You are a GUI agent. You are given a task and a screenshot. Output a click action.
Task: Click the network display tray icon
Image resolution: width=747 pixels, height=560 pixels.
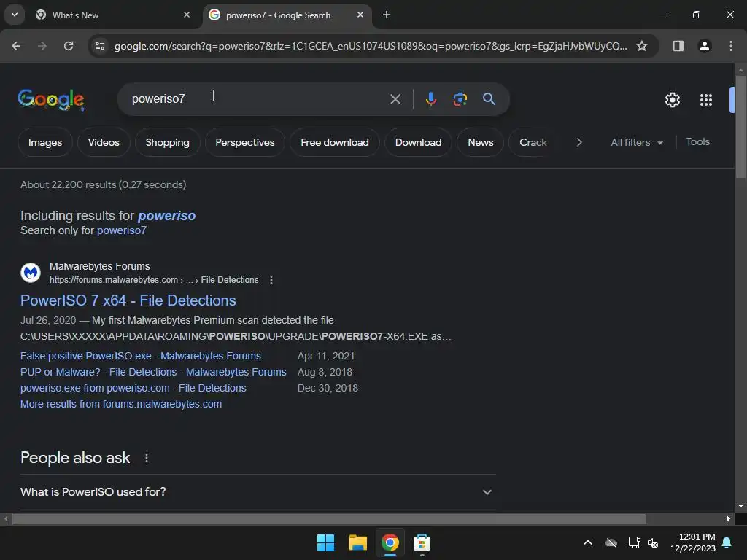[634, 542]
